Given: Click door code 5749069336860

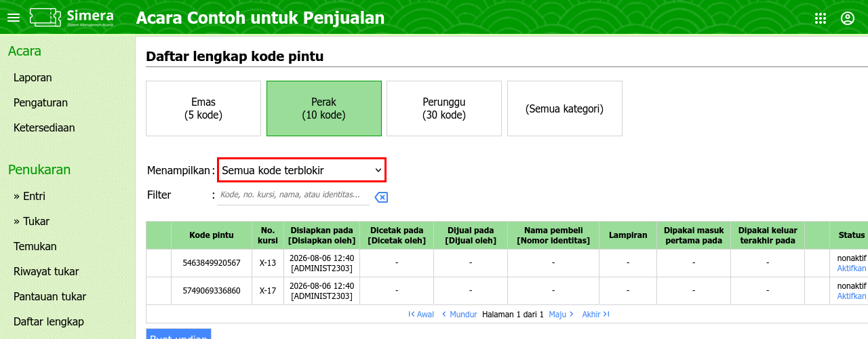Looking at the screenshot, I should (x=212, y=291).
